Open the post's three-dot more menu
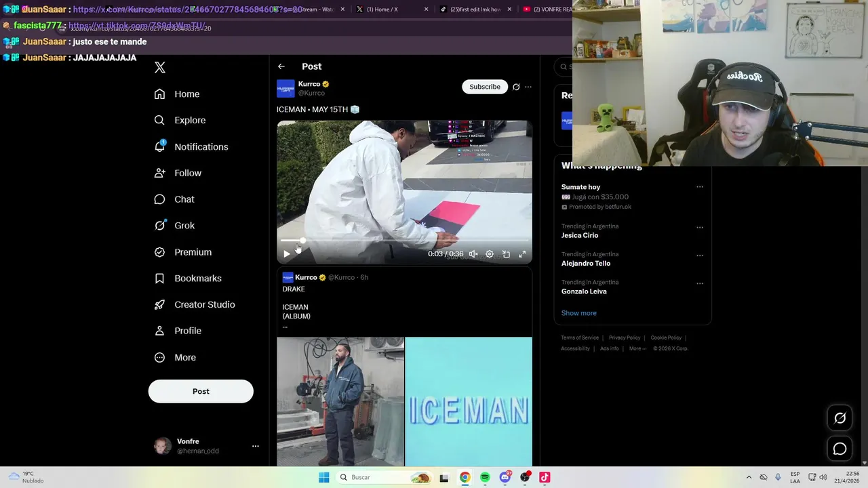The height and width of the screenshot is (488, 868). 528,87
